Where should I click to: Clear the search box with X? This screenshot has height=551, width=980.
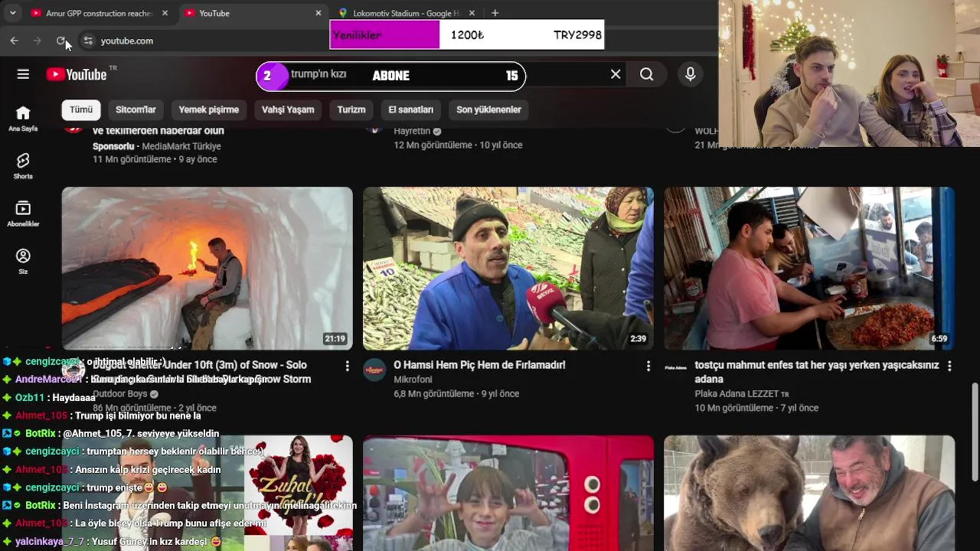616,74
